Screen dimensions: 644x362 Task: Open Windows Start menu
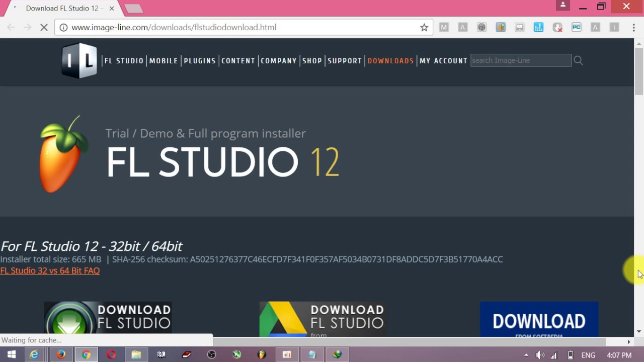(11, 354)
